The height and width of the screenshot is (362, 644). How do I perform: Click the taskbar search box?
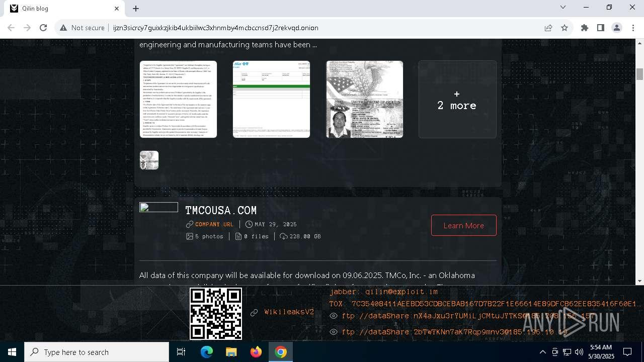[97, 352]
